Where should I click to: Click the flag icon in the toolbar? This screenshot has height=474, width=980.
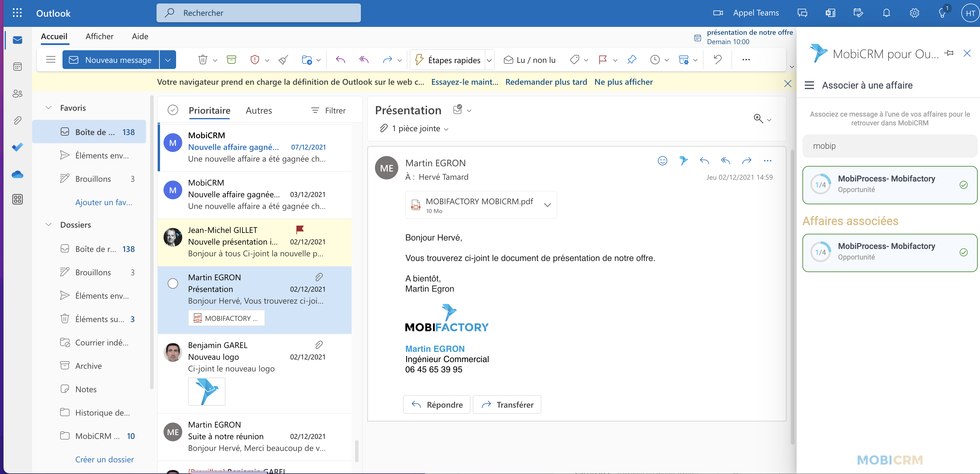602,60
